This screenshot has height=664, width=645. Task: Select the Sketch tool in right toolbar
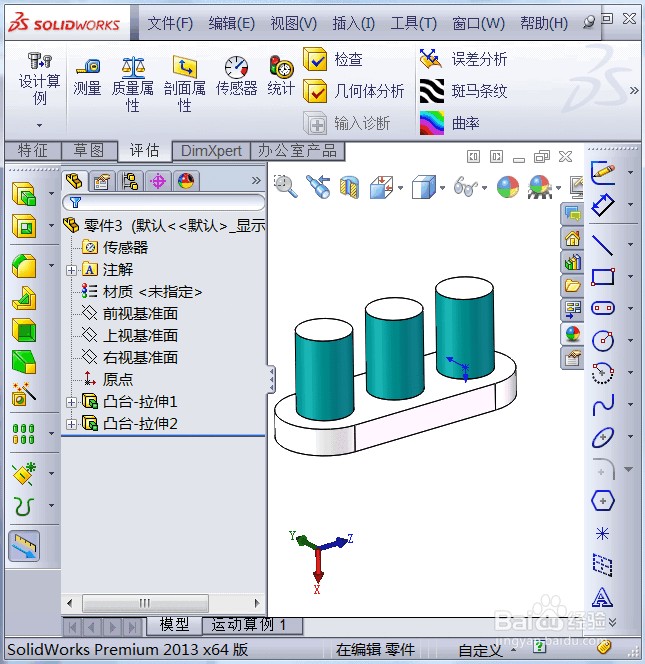tap(603, 172)
